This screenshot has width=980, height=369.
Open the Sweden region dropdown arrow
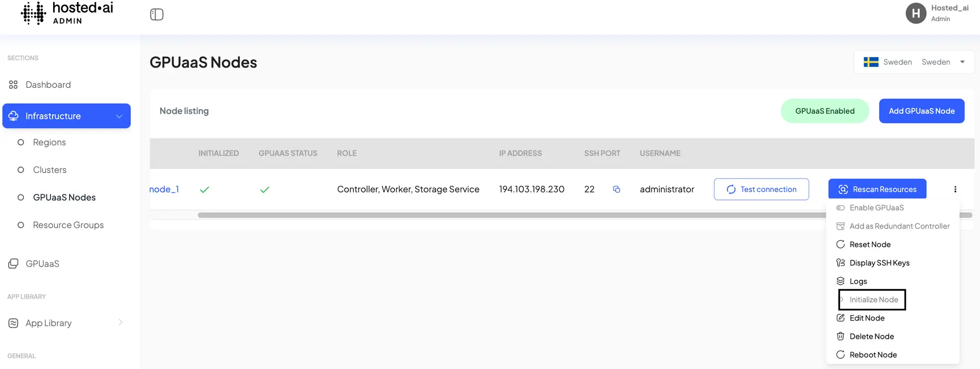pyautogui.click(x=962, y=62)
